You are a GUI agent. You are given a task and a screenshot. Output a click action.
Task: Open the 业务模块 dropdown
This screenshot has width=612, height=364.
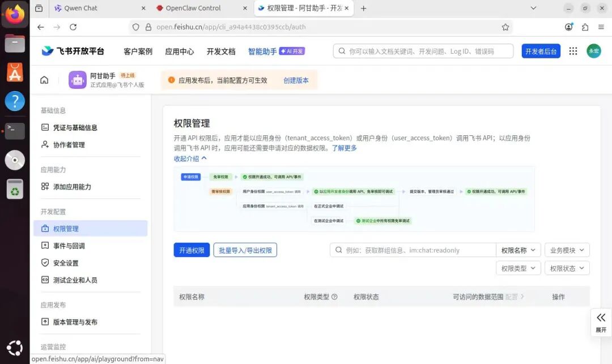coord(567,250)
